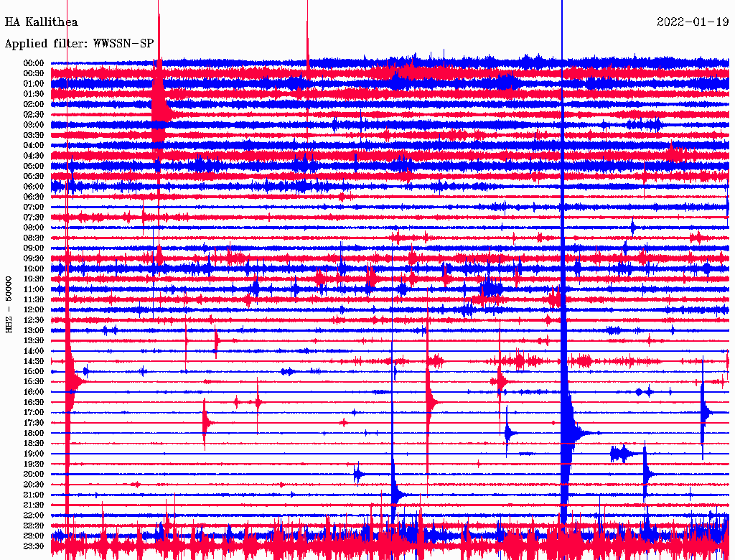Select the 21:30 time row label
The height and width of the screenshot is (560, 735).
click(x=34, y=505)
